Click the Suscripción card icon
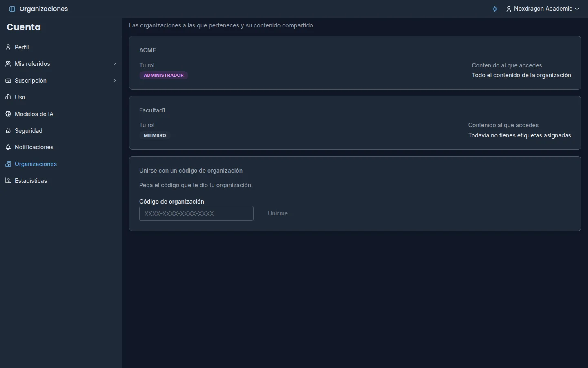 click(8, 81)
